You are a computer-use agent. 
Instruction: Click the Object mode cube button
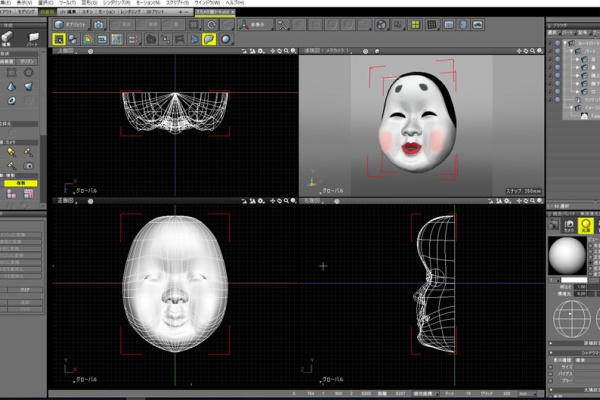tap(71, 25)
